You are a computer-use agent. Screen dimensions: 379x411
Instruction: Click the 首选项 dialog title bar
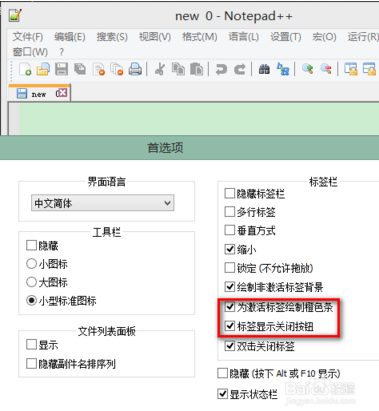tap(189, 148)
